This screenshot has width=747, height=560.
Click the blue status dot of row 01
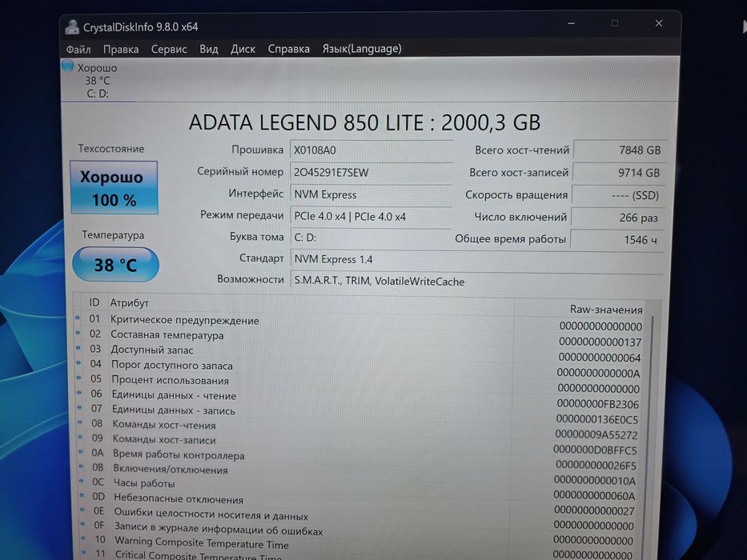click(77, 318)
